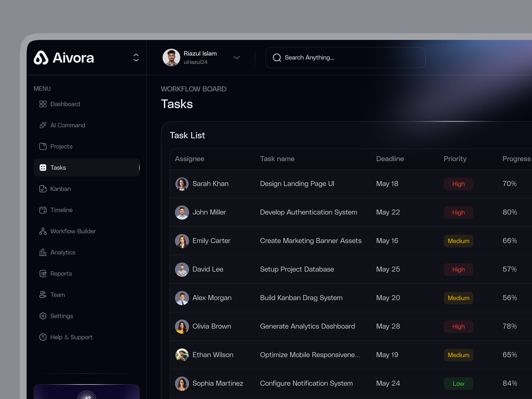532x399 pixels.
Task: Click the Help & Support question icon
Action: pyautogui.click(x=43, y=337)
